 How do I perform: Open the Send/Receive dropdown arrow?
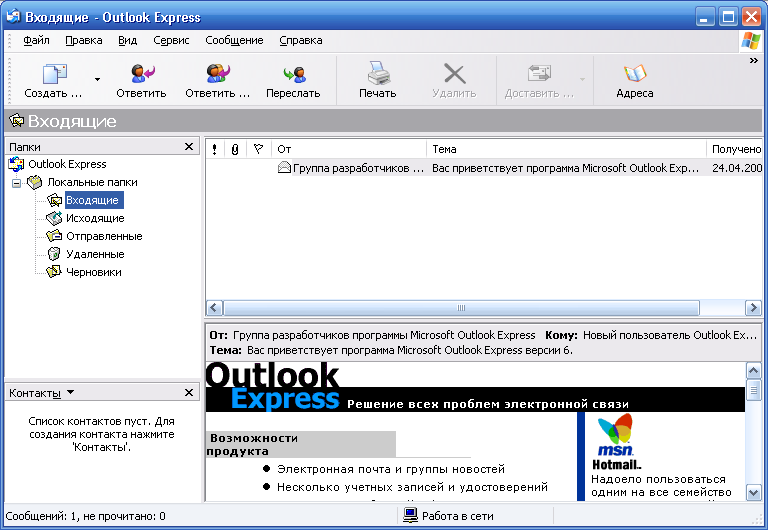(582, 79)
